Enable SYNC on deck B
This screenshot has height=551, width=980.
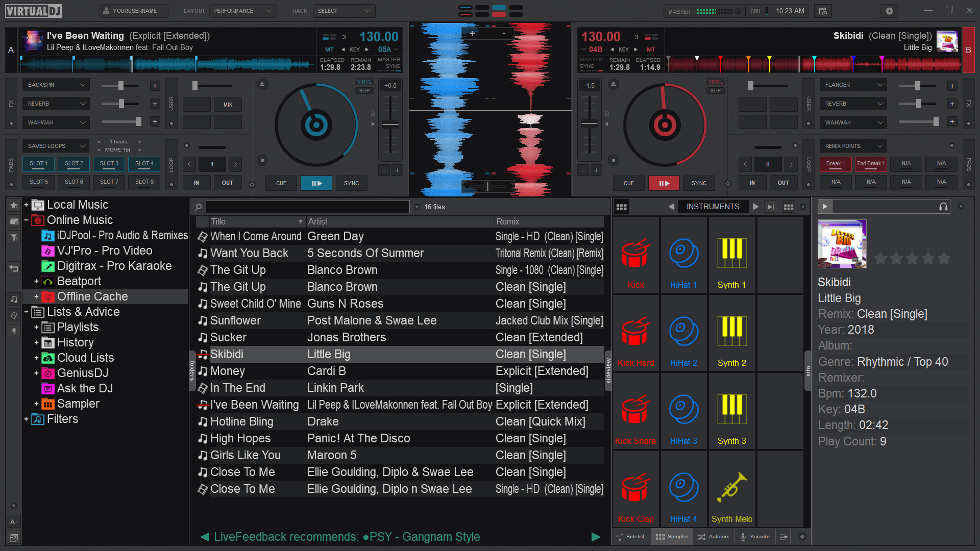(x=699, y=183)
